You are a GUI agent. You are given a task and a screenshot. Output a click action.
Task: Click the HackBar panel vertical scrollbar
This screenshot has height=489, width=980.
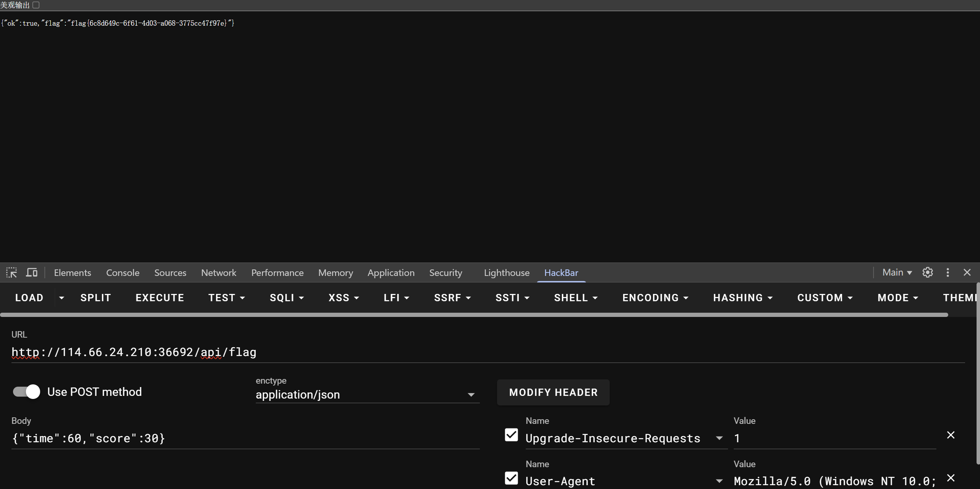(x=978, y=374)
